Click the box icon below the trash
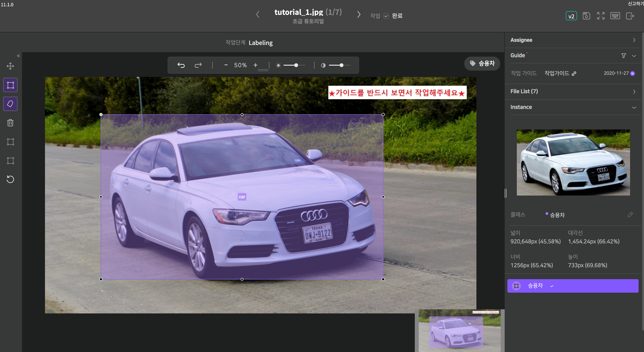The image size is (644, 352). [x=10, y=142]
